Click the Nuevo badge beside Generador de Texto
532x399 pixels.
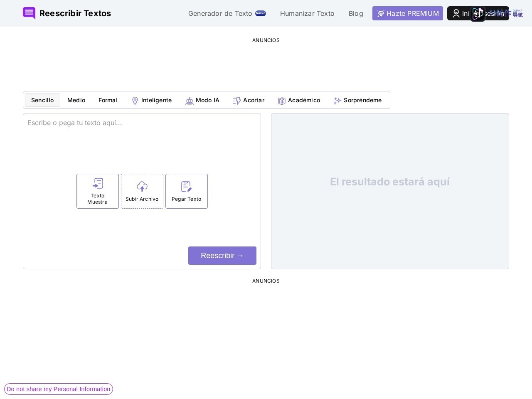tap(261, 13)
